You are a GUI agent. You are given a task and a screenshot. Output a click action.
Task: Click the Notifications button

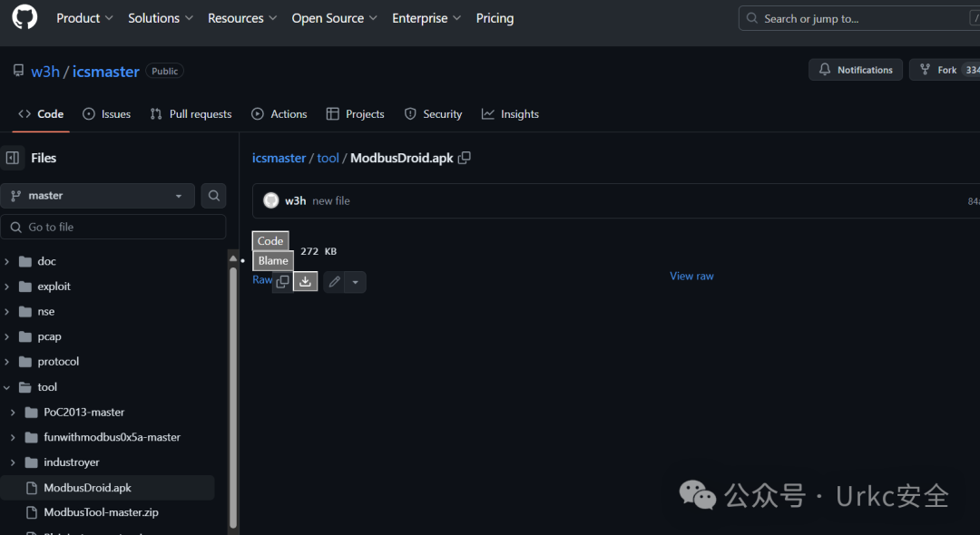[x=855, y=70]
